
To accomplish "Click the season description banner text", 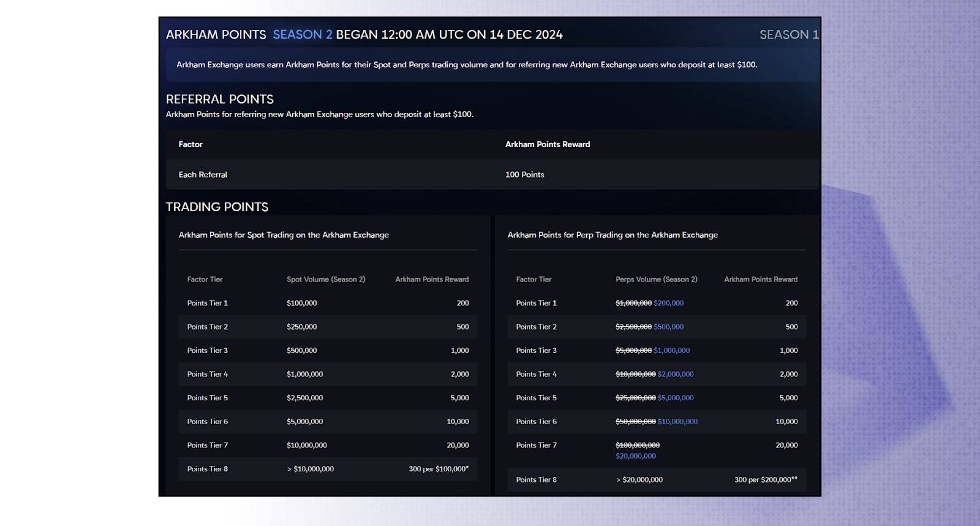I will coord(467,65).
